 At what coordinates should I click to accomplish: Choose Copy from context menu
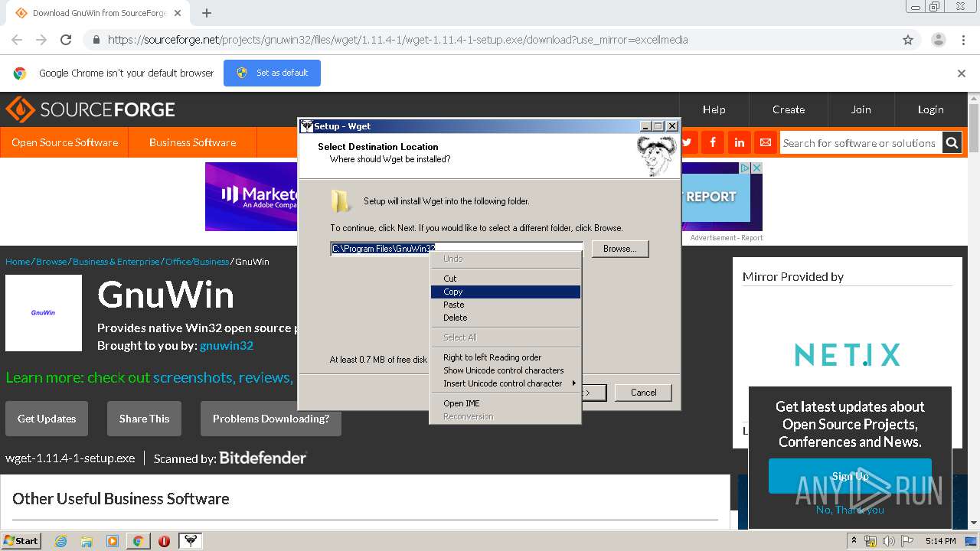click(505, 292)
